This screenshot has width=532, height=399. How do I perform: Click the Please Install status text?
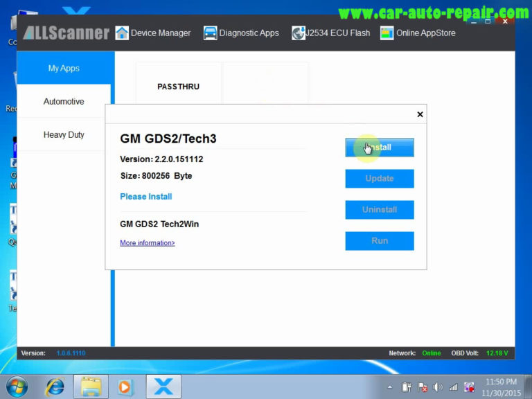(x=146, y=197)
